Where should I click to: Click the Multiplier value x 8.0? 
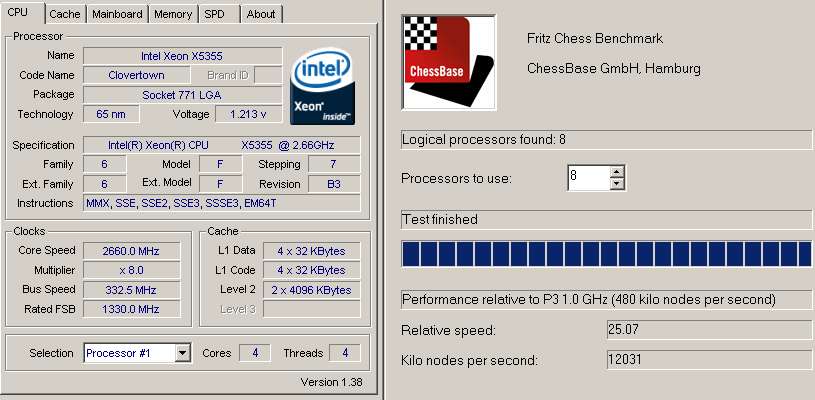132,270
